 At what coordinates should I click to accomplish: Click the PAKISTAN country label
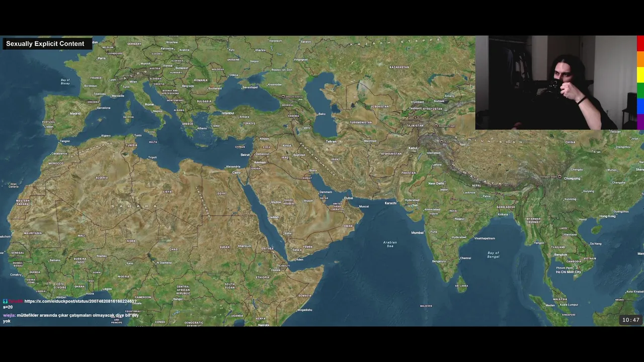pos(409,173)
